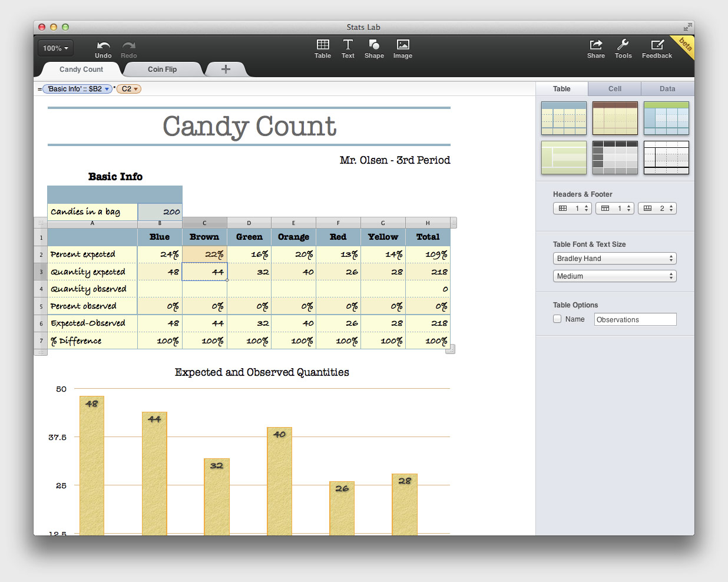
Task: Click the footer rows stepper
Action: (x=657, y=209)
